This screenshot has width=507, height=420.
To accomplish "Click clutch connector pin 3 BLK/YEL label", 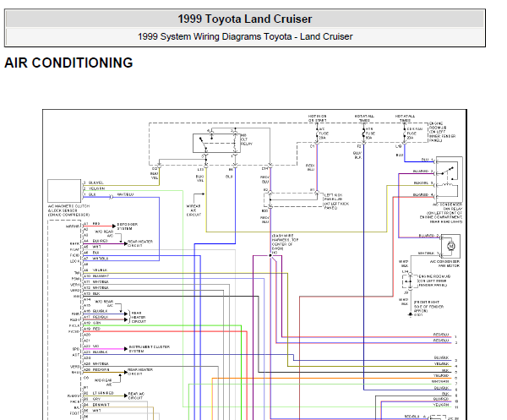I will [x=96, y=183].
